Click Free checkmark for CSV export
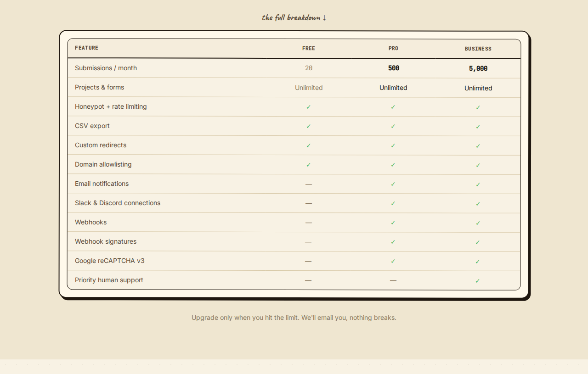Screen dimensions: 588x374 pos(309,126)
